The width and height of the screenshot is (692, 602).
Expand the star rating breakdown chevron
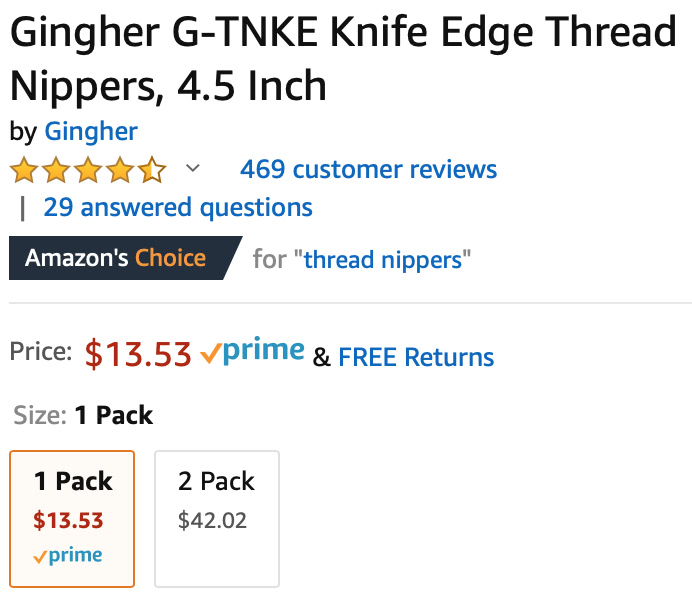point(192,168)
